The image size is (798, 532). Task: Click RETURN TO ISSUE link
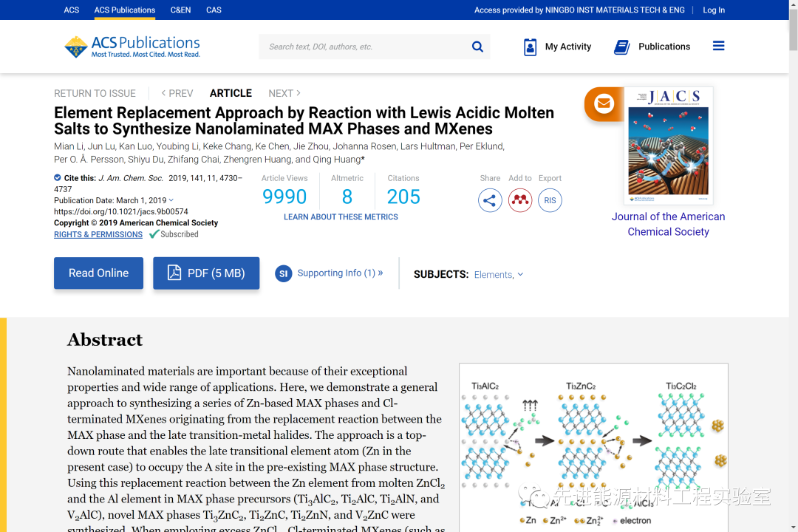(95, 93)
